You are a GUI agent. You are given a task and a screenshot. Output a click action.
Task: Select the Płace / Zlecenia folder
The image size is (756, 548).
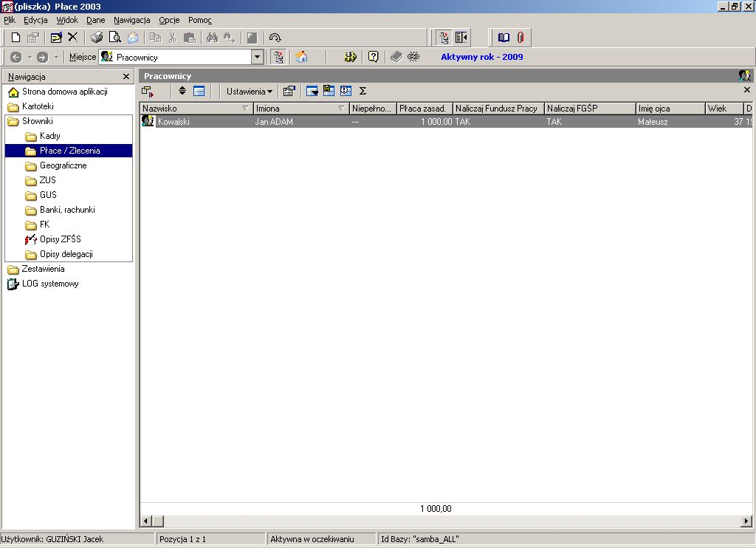point(69,151)
